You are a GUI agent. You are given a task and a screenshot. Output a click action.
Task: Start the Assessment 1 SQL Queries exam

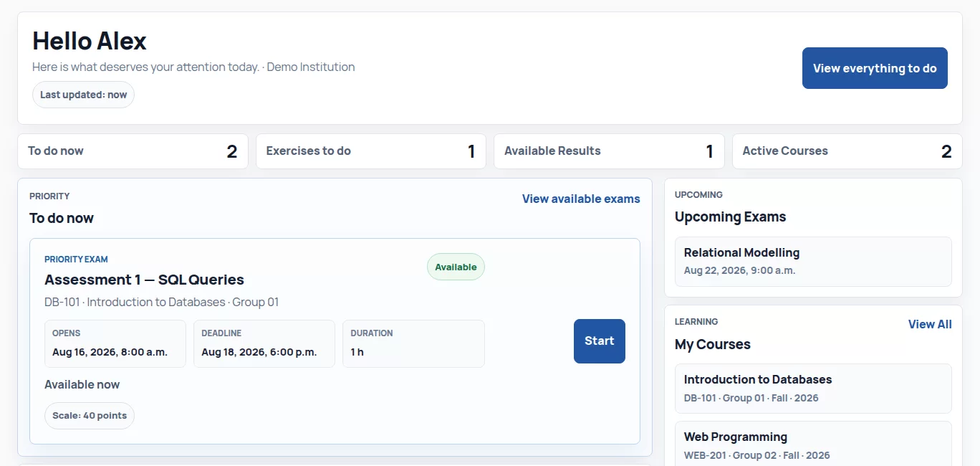coord(600,341)
